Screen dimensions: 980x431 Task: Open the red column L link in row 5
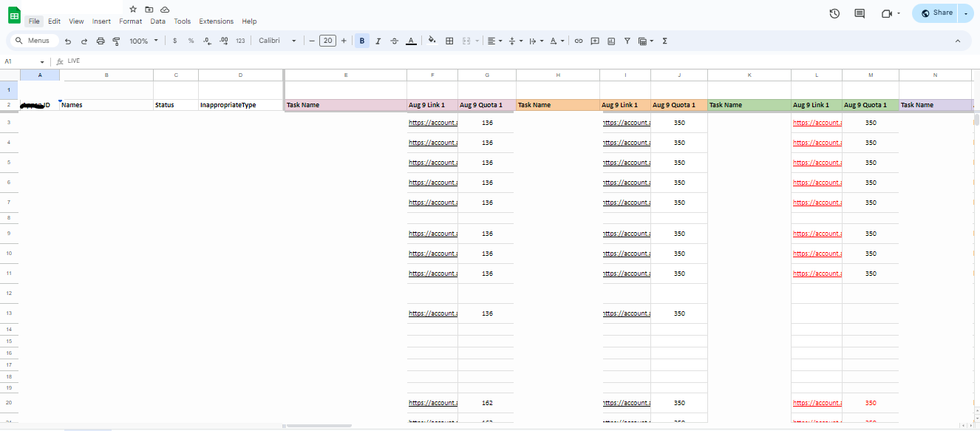pos(817,163)
